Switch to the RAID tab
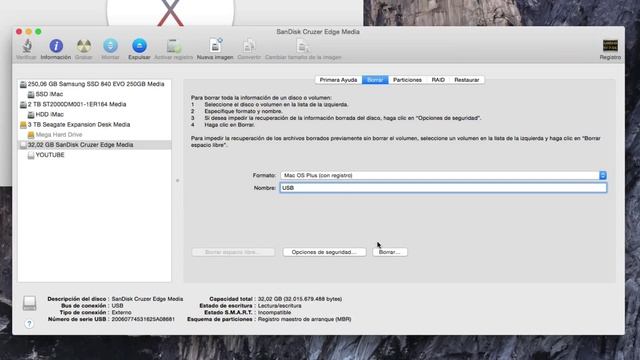This screenshot has height=360, width=640. pos(438,80)
